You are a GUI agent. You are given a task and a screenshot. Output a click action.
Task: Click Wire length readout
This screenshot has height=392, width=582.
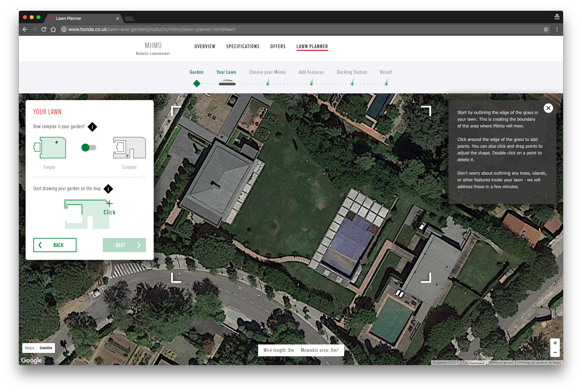pyautogui.click(x=279, y=350)
